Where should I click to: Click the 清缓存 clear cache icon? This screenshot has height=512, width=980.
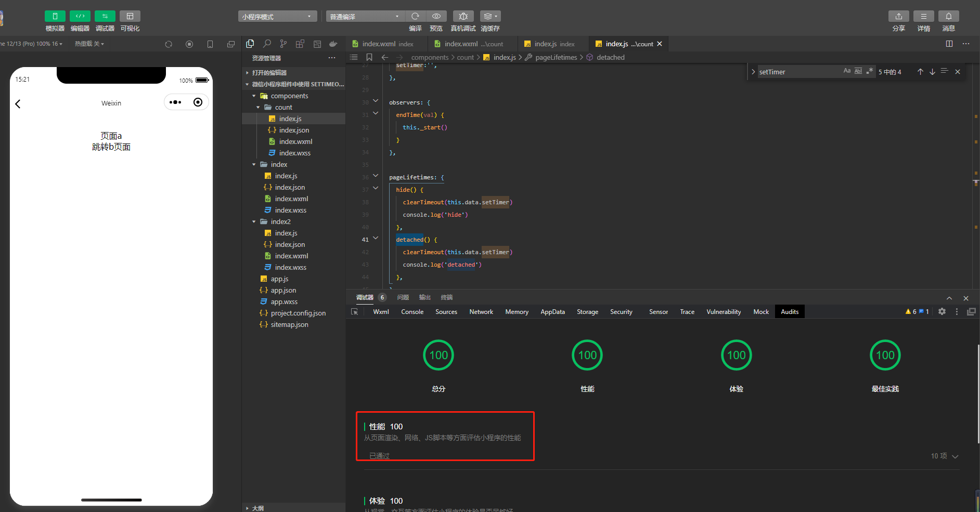tap(490, 16)
